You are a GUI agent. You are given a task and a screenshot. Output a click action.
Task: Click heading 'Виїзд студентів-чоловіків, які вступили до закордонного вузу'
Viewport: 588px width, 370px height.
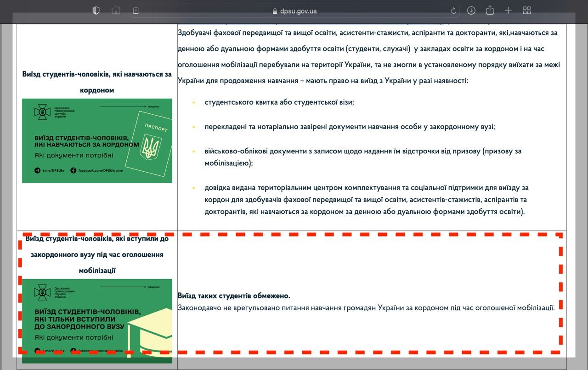click(x=97, y=254)
